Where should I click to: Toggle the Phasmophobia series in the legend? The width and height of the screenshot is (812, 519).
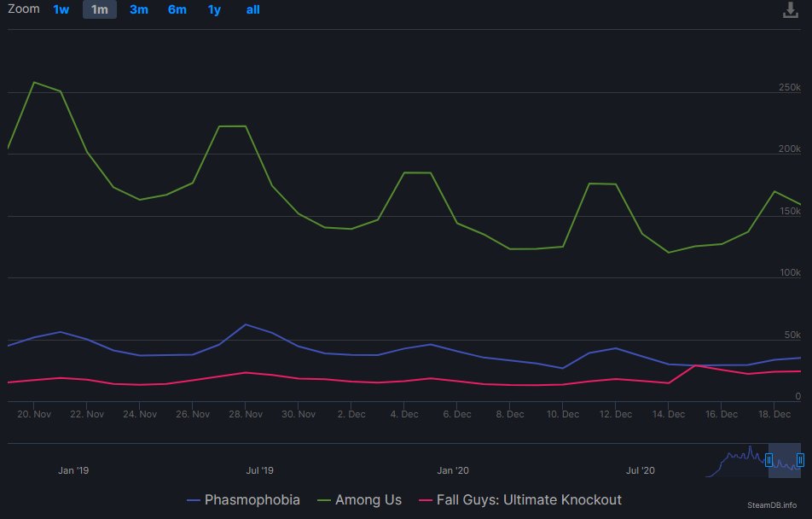pyautogui.click(x=243, y=500)
